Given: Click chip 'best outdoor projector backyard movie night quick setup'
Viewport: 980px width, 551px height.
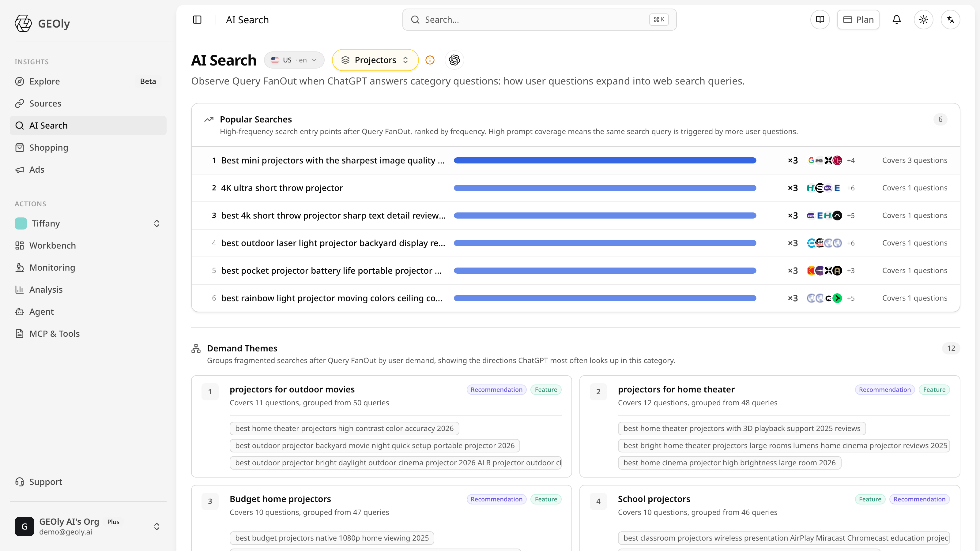Looking at the screenshot, I should coord(375,446).
